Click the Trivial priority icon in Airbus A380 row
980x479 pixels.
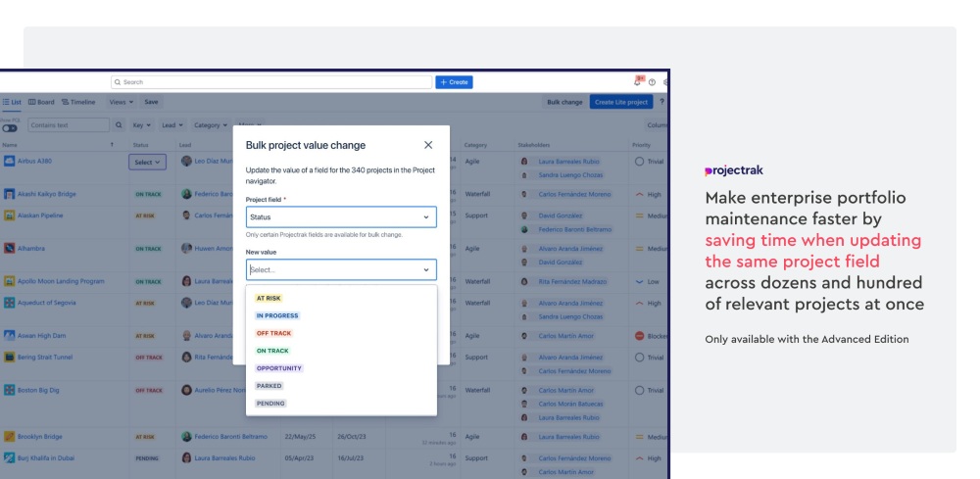(x=639, y=161)
